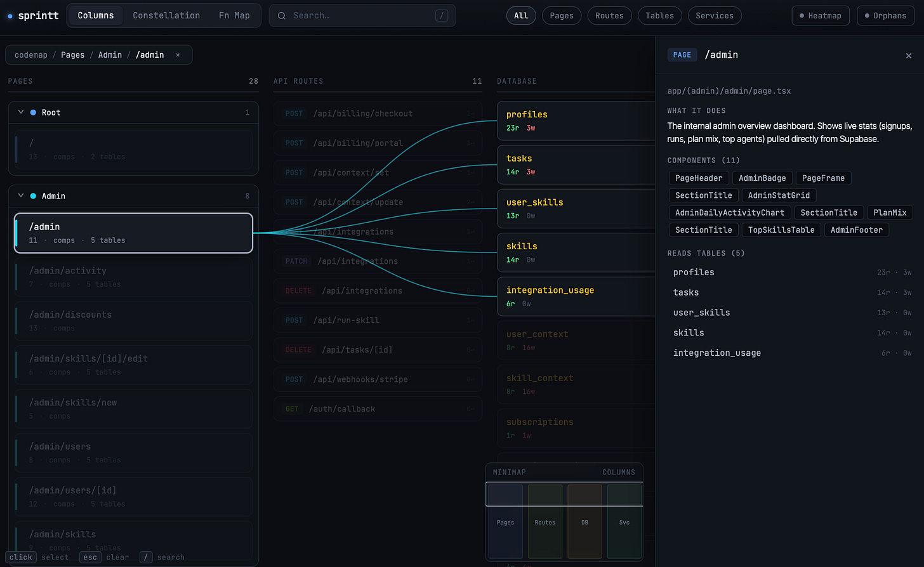Click the AdminStatGrid component chip

tap(779, 195)
